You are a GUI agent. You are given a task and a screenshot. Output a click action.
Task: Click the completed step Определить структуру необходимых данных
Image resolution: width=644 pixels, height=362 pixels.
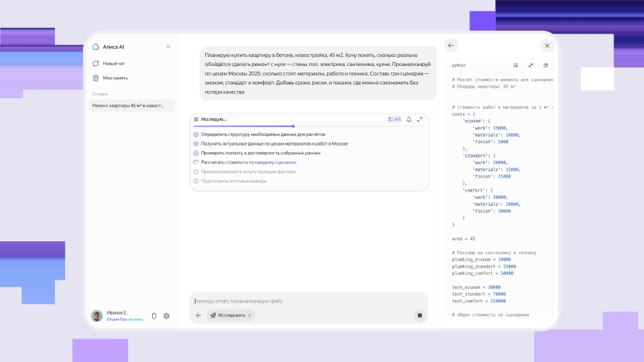point(259,134)
